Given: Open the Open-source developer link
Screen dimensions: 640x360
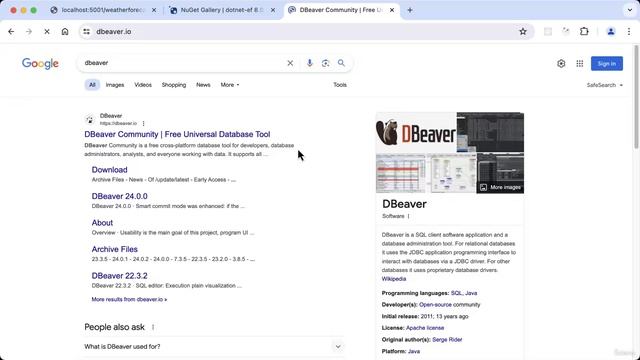Looking at the screenshot, I should (x=436, y=305).
